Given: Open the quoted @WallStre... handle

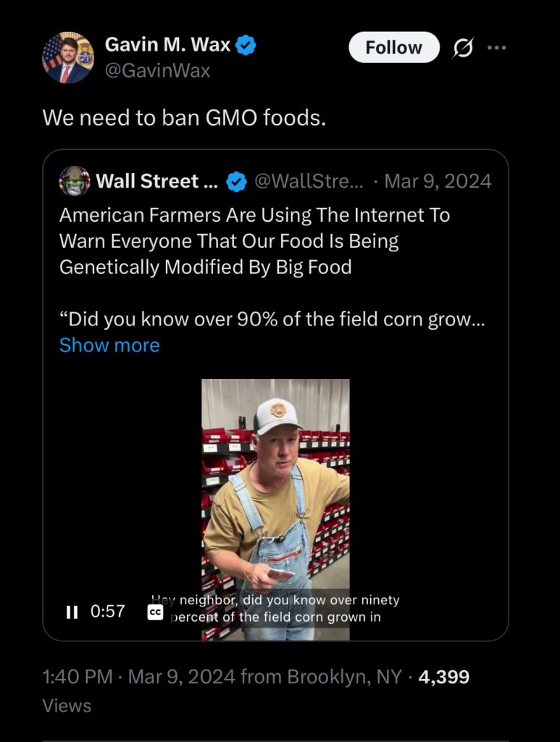Looking at the screenshot, I should [x=309, y=181].
